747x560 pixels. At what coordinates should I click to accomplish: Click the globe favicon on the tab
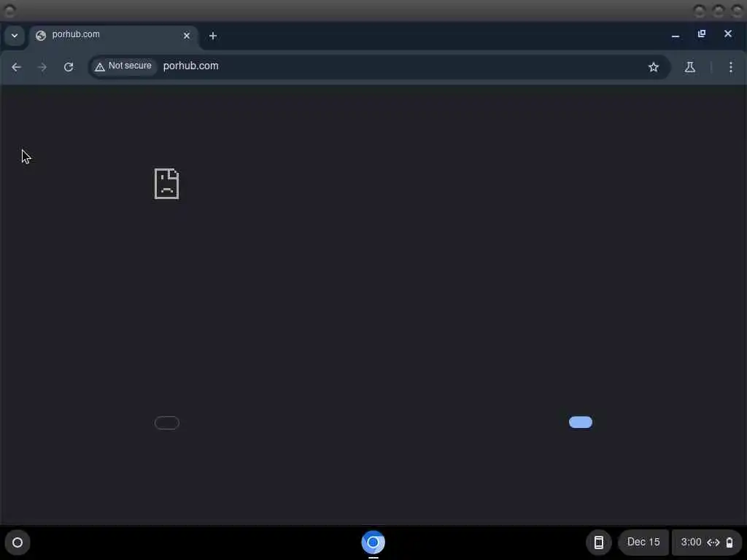(x=41, y=36)
